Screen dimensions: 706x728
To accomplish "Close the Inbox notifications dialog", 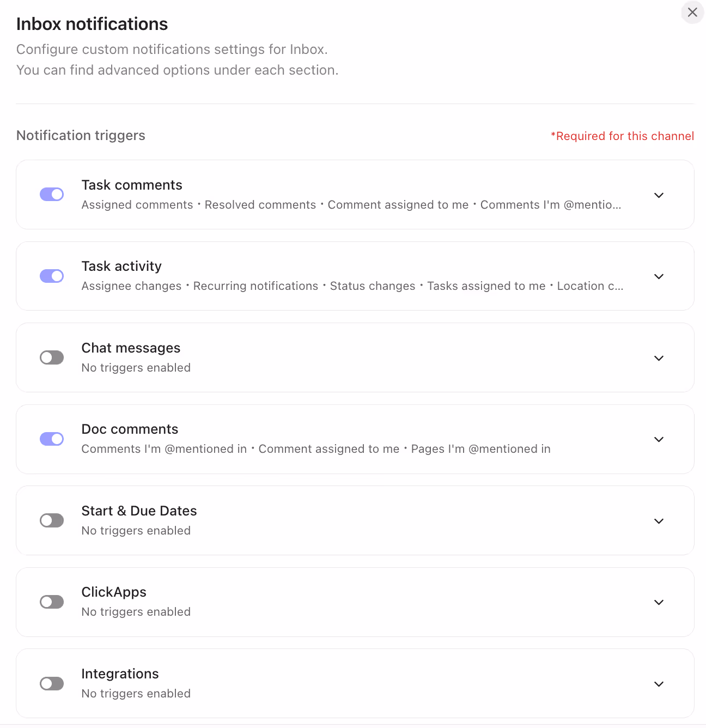I will coord(692,12).
